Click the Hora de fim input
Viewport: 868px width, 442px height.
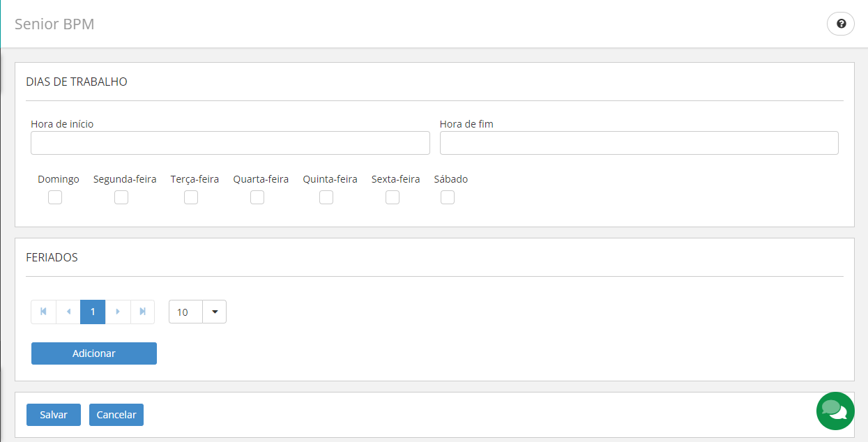639,143
